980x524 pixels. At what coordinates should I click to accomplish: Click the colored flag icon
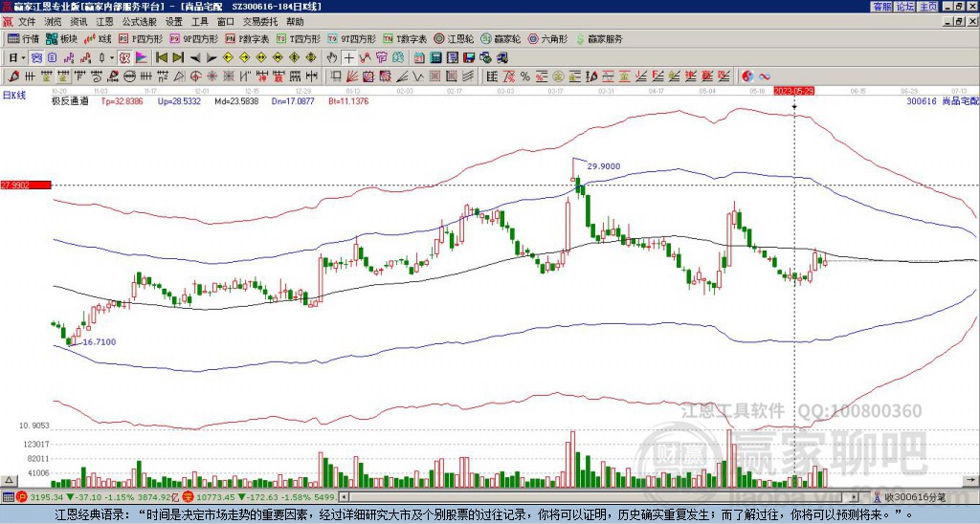[142, 57]
